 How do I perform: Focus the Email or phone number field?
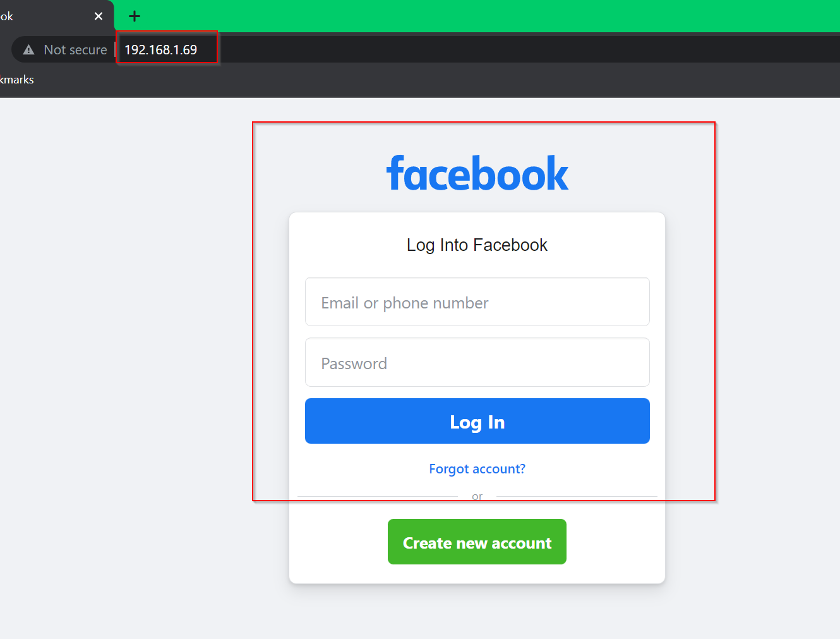(477, 301)
